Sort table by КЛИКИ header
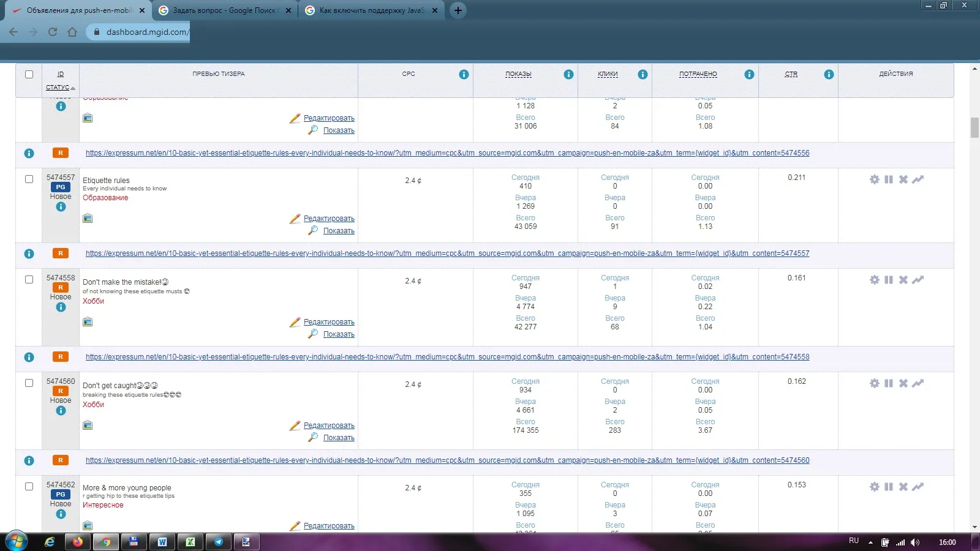Image resolution: width=980 pixels, height=551 pixels. click(608, 74)
